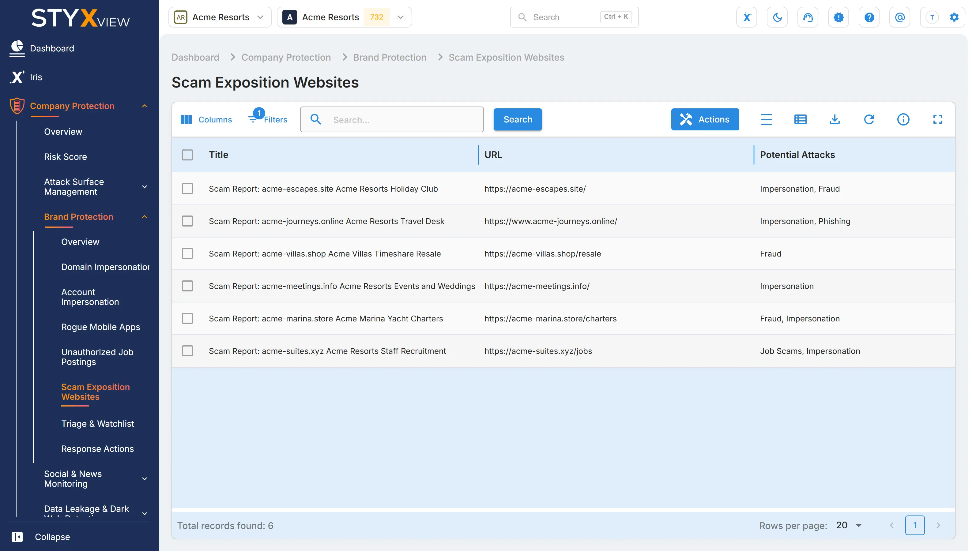Open Triage & Watchlist sidebar item

pos(97,424)
